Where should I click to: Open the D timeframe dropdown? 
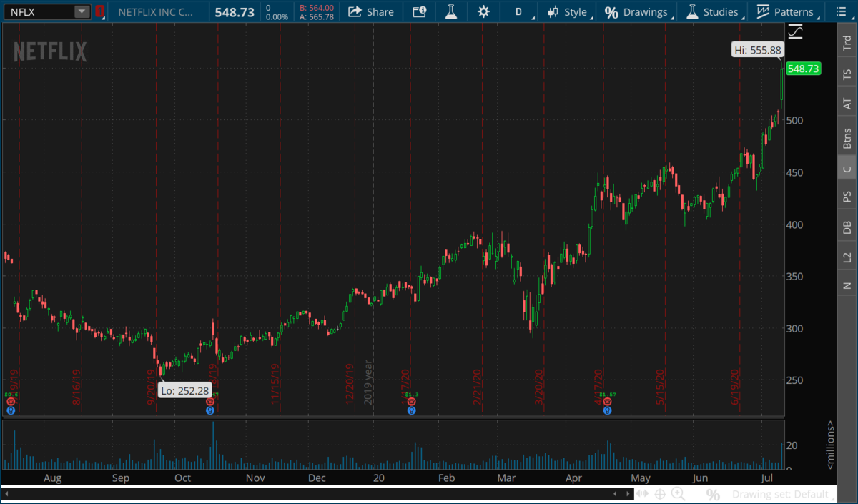519,11
